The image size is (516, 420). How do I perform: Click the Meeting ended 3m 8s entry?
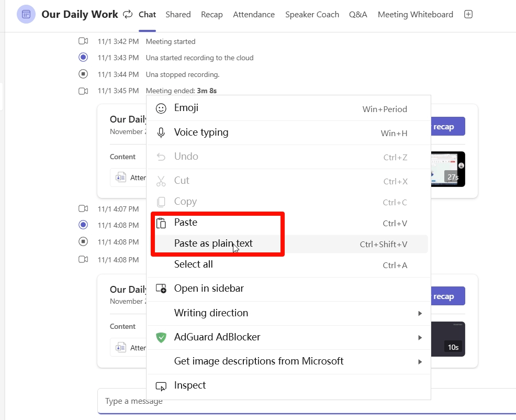tap(181, 91)
